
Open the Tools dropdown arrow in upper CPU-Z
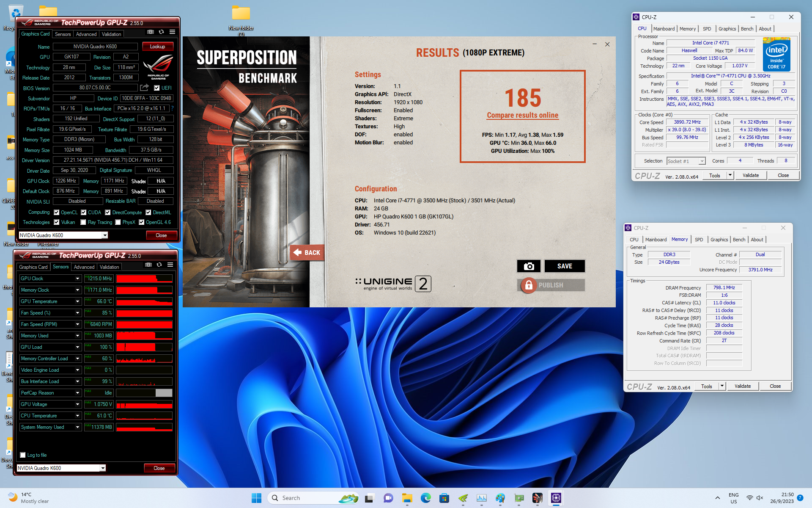(730, 175)
